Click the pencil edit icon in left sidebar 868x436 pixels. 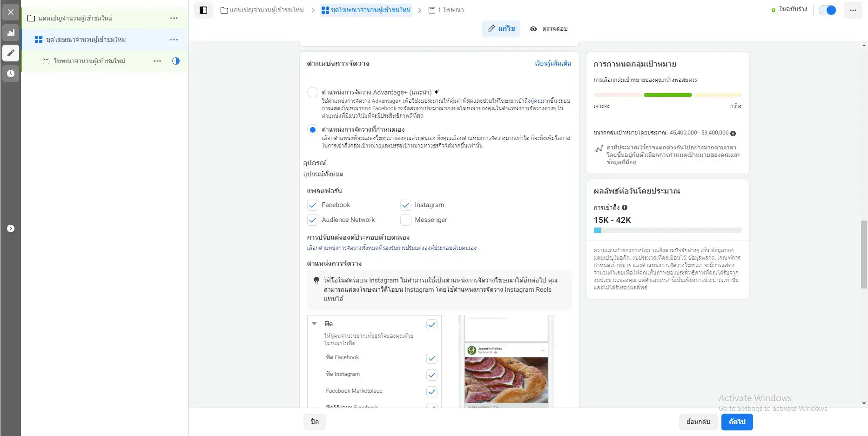[11, 53]
